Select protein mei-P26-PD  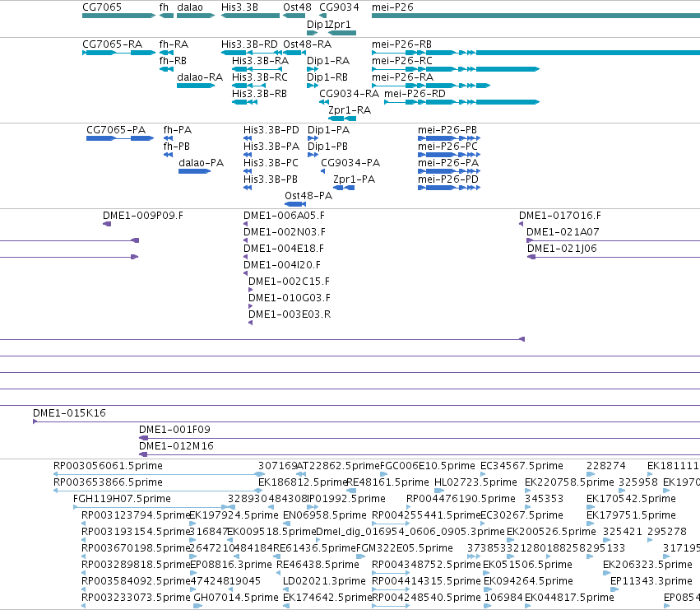pos(448,179)
